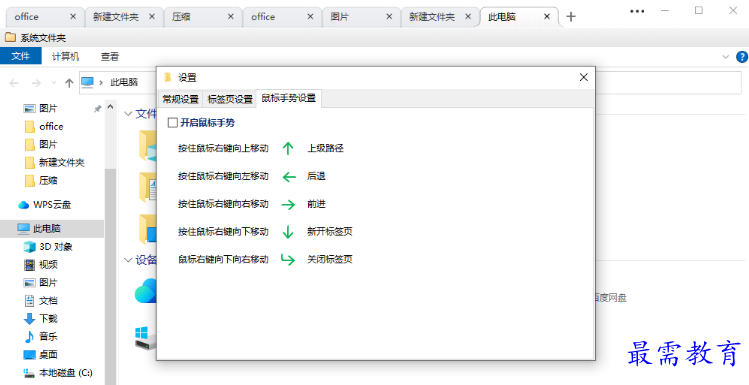749x385 pixels.
Task: Open recent locations dropdown arrow
Action: (54, 83)
